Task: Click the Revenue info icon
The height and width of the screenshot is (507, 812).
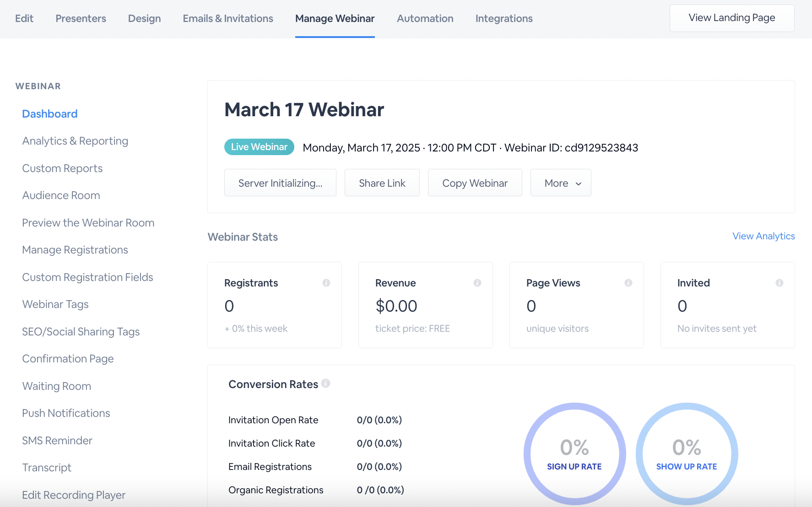Action: 477,283
